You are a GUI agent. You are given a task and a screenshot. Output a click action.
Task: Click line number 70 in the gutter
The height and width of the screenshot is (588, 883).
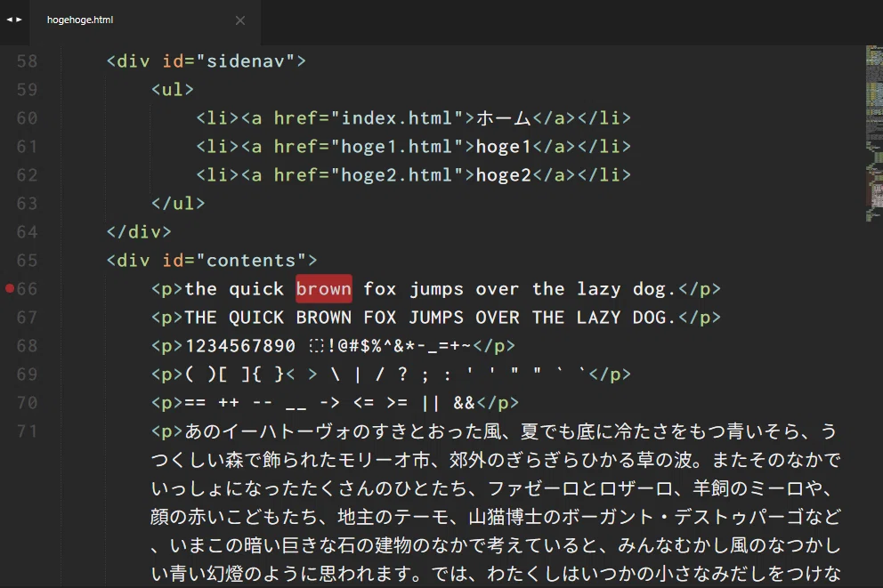27,403
